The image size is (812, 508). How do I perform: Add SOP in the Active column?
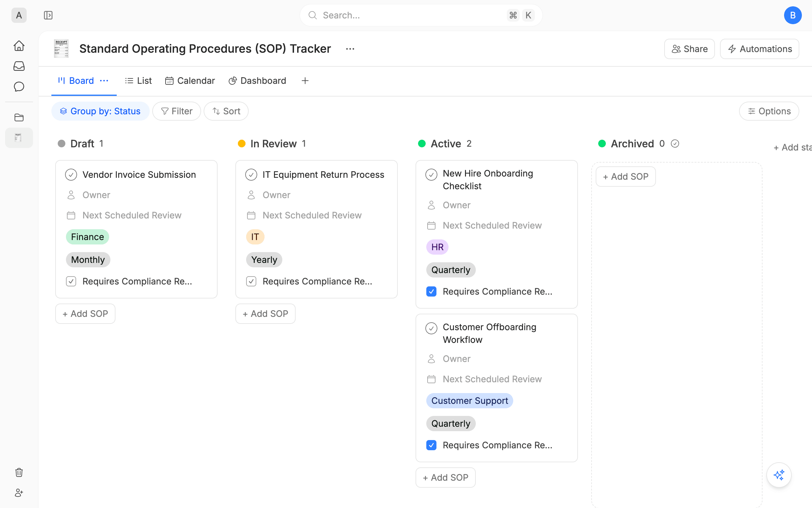pos(446,478)
